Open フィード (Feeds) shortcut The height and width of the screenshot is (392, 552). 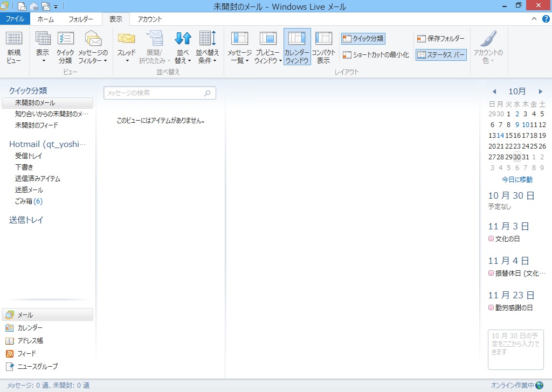pyautogui.click(x=26, y=354)
